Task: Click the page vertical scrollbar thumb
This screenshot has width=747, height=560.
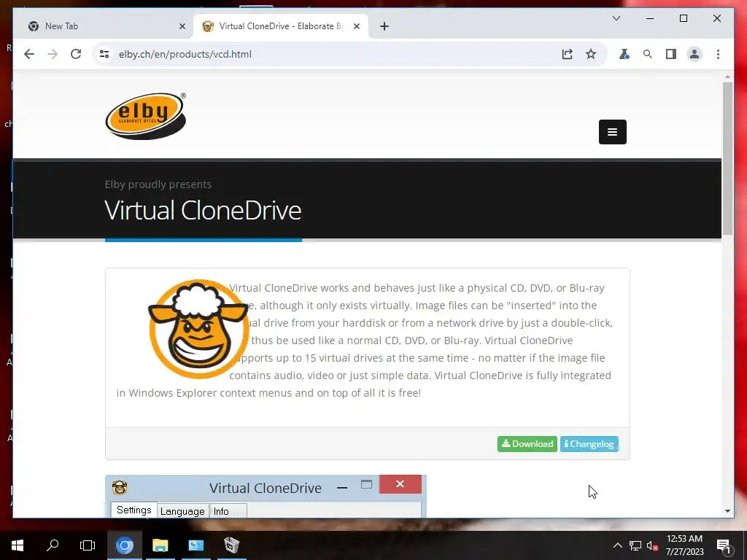Action: (727, 158)
